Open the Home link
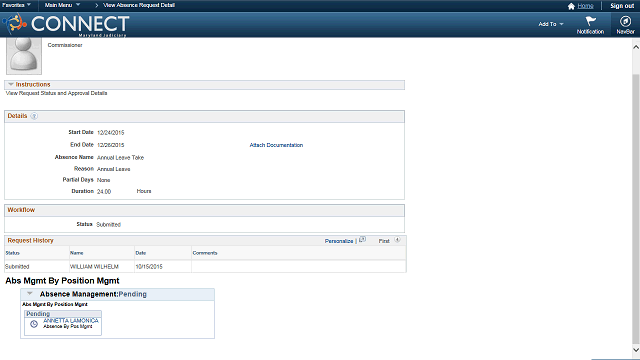640x360 pixels. click(585, 6)
